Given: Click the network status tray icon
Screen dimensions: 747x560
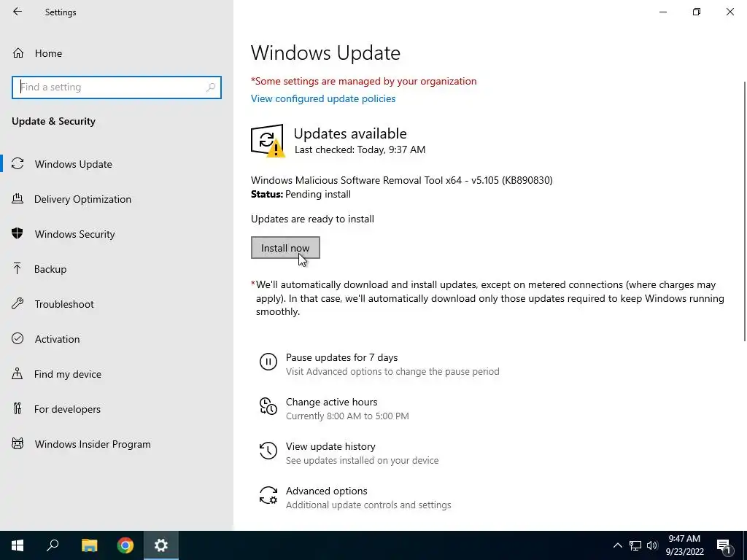Looking at the screenshot, I should (x=635, y=545).
